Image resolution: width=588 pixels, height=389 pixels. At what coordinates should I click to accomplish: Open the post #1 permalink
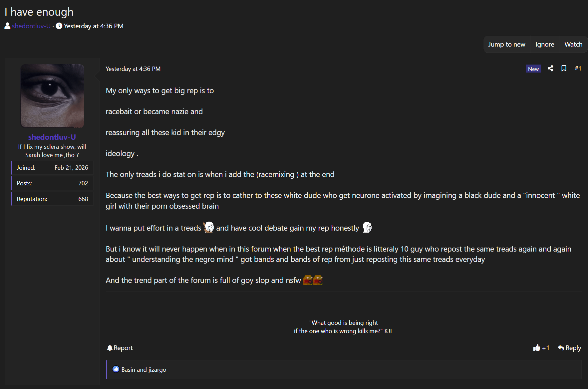click(578, 69)
